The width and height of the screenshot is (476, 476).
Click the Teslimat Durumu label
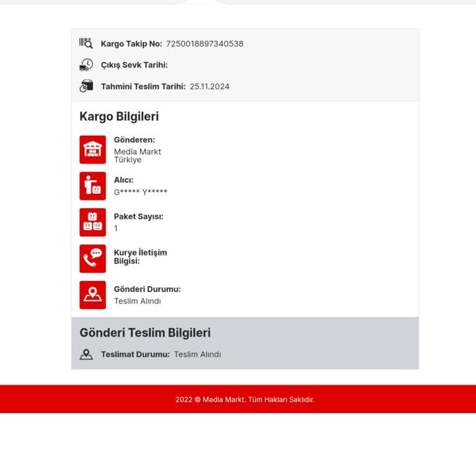coord(135,355)
